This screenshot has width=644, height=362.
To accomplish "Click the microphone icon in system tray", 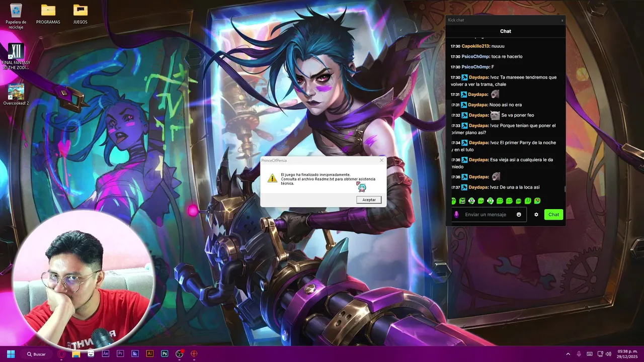I will pyautogui.click(x=579, y=354).
